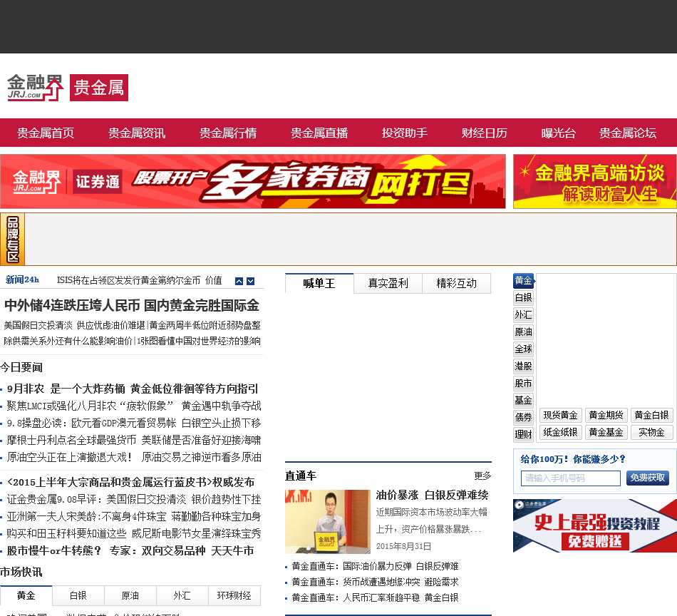677x616 pixels.
Task: Click the 黄金基金 button
Action: pos(606,432)
